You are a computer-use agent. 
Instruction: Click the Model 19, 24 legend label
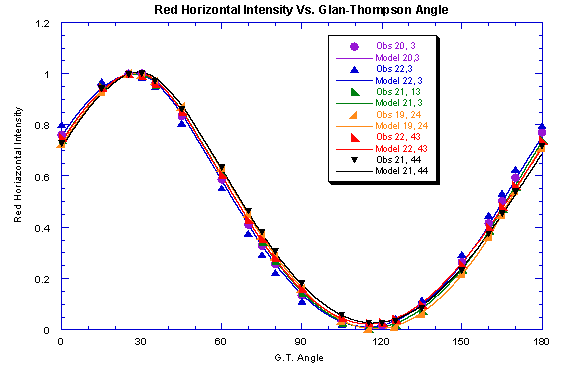pyautogui.click(x=402, y=126)
